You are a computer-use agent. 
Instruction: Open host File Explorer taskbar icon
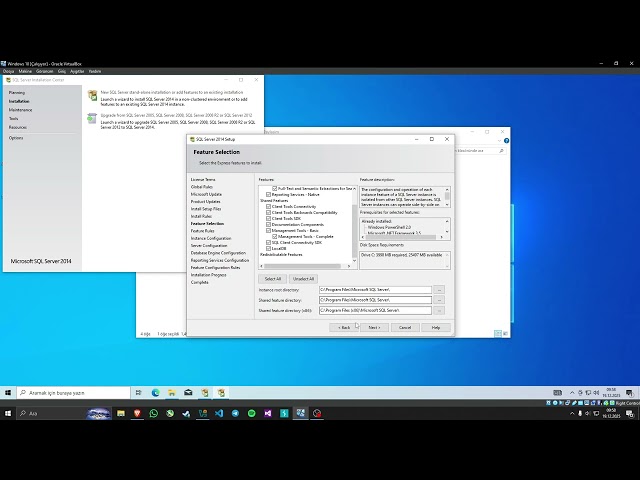pyautogui.click(x=121, y=413)
